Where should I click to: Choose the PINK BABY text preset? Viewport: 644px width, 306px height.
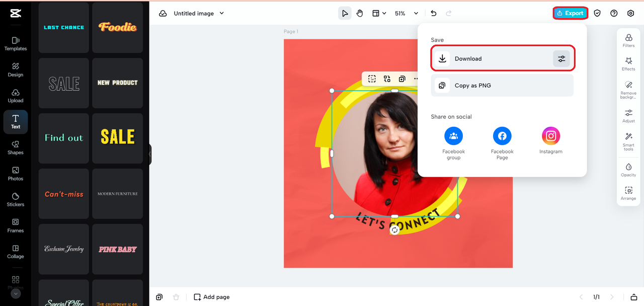tap(118, 249)
